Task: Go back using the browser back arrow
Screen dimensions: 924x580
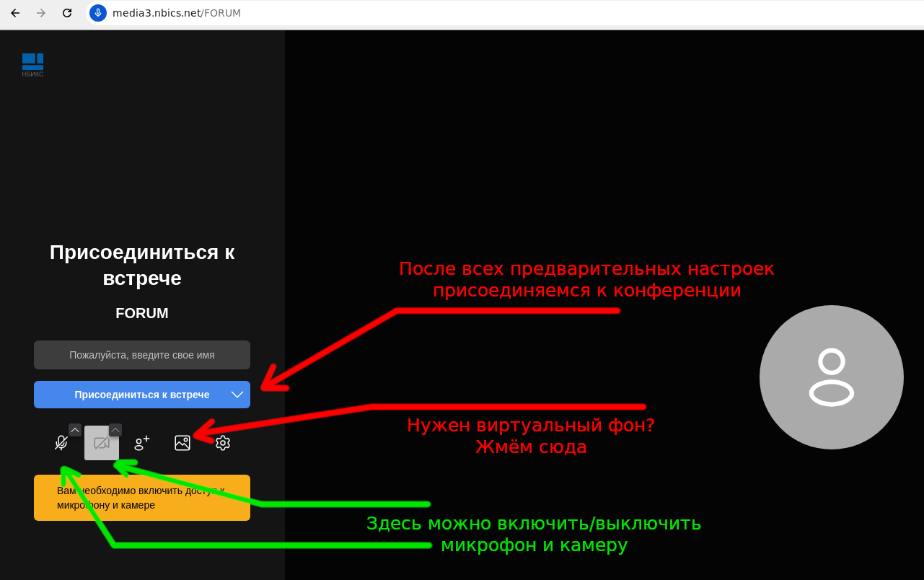Action: (x=15, y=13)
